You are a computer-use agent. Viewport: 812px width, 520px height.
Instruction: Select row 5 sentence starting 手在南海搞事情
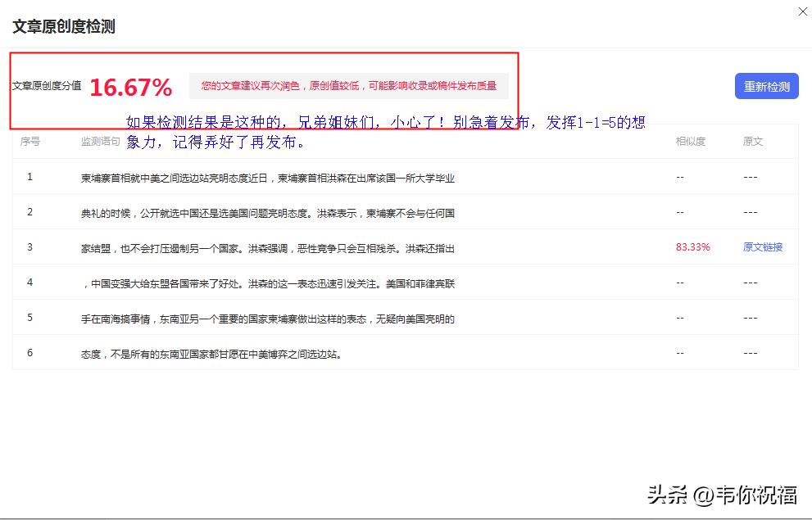[268, 319]
